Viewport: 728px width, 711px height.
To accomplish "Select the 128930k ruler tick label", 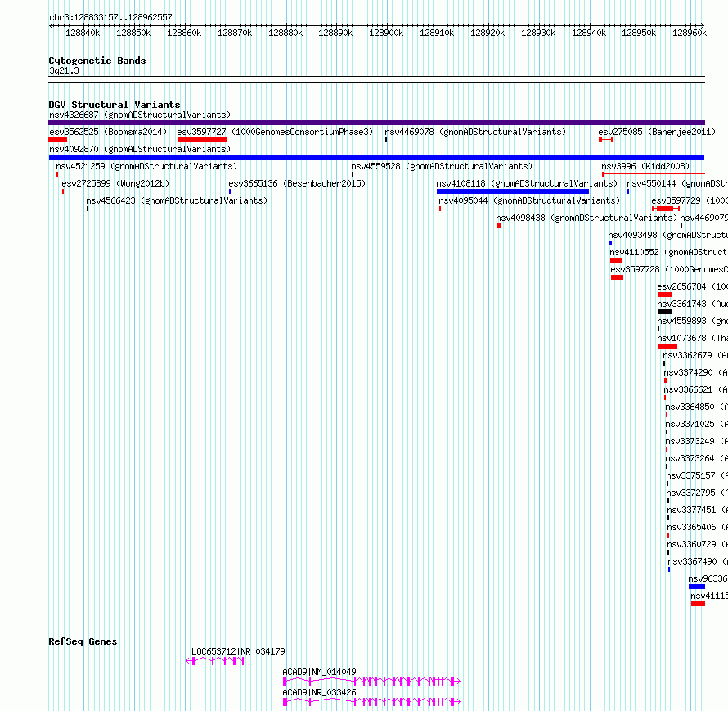I will coord(538,33).
